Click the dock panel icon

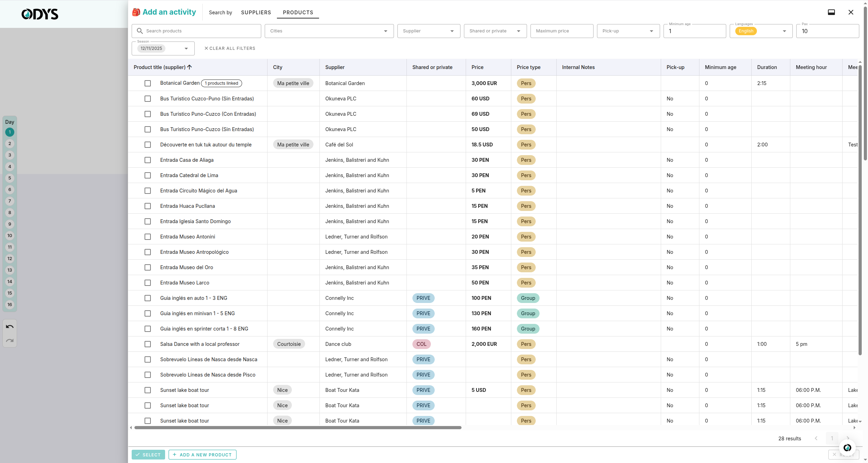(x=831, y=12)
